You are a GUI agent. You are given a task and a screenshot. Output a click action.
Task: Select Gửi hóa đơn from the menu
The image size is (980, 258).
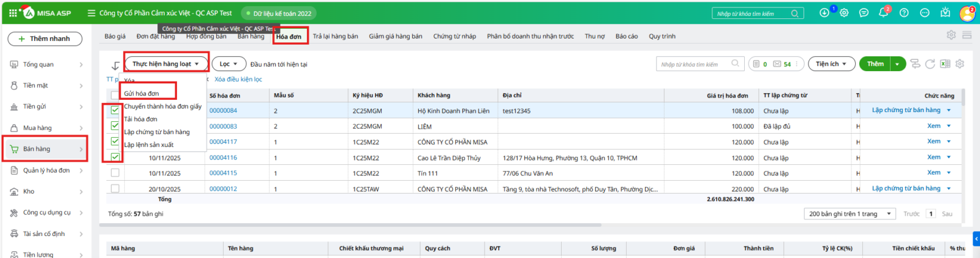(x=141, y=93)
